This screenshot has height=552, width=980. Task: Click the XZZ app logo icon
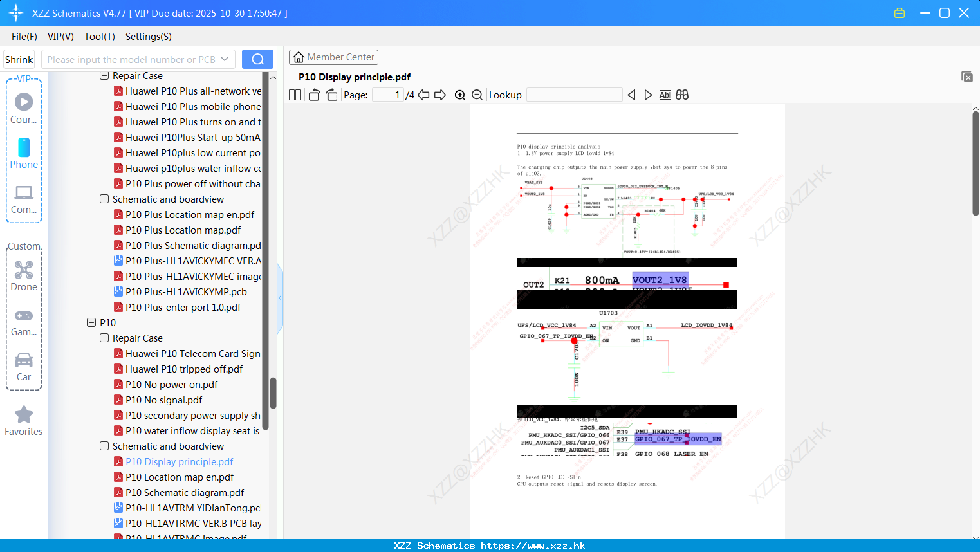[15, 13]
